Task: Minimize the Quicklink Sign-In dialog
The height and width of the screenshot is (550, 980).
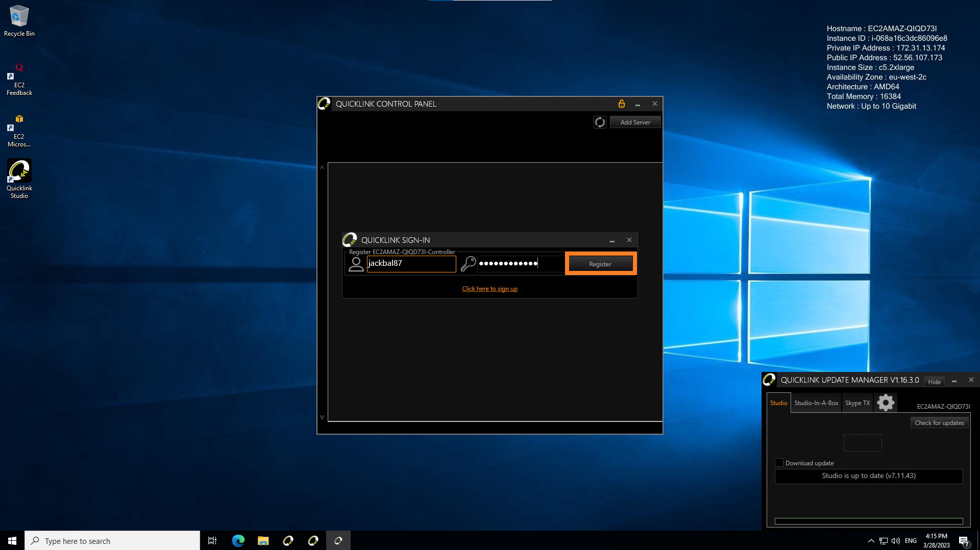Action: pyautogui.click(x=612, y=240)
